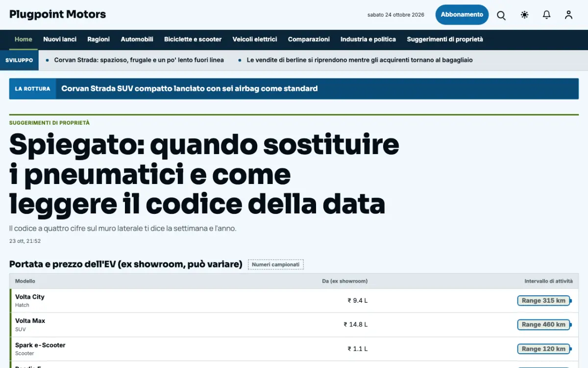Click Intervallo di attività column header
588x368 pixels.
pyautogui.click(x=549, y=281)
